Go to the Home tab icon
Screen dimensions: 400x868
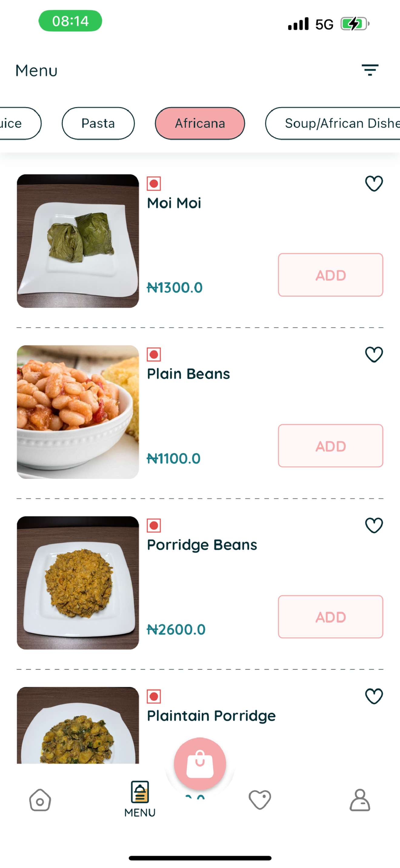(40, 800)
